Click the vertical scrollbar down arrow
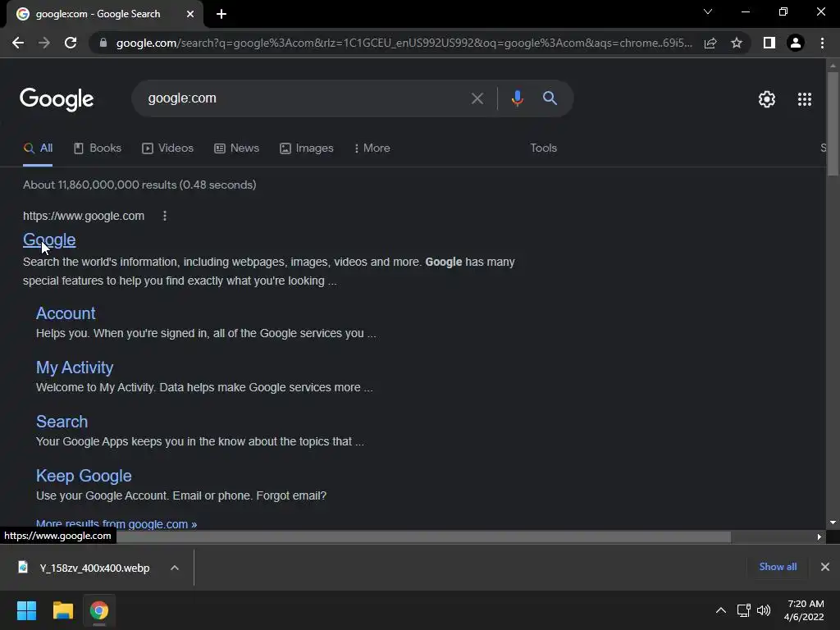 (833, 523)
